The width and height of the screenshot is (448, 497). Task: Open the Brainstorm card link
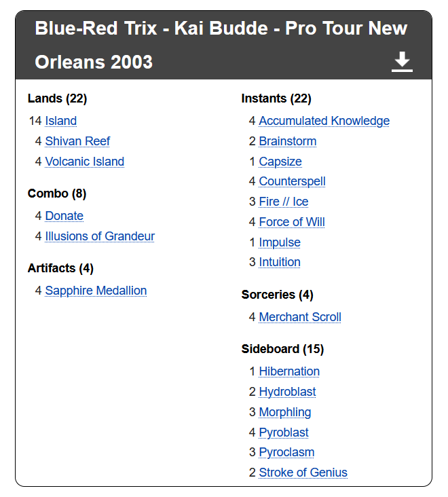[288, 141]
